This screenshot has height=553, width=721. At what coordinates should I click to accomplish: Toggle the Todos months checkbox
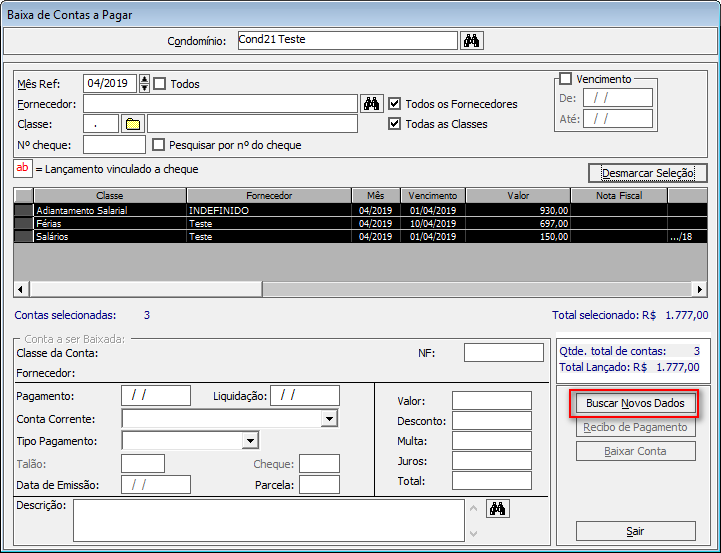[x=160, y=84]
